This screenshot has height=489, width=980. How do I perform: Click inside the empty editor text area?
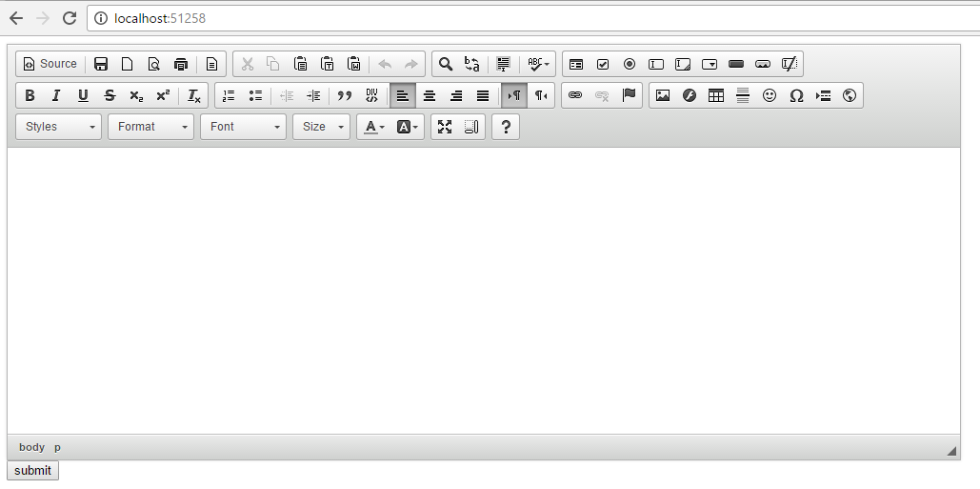[x=483, y=286]
